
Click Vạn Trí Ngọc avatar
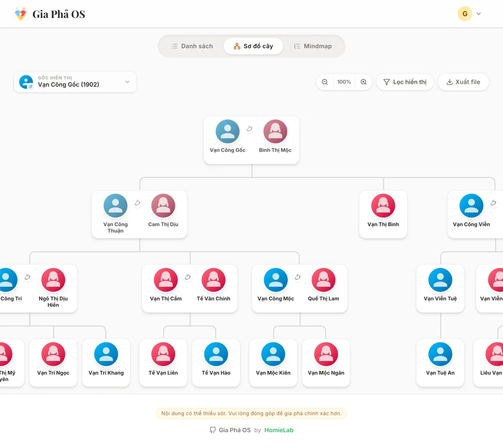click(x=53, y=354)
